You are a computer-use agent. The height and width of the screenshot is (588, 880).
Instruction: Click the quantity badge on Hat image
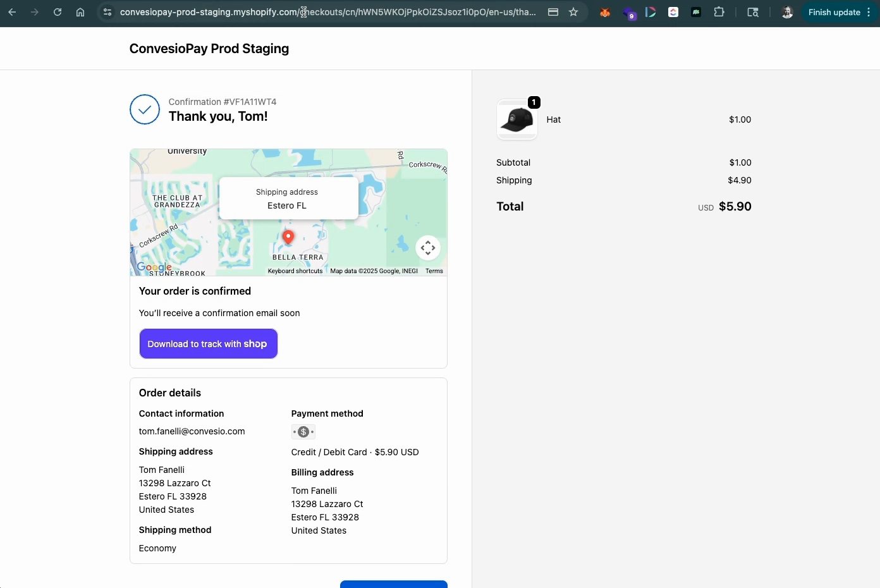coord(534,102)
